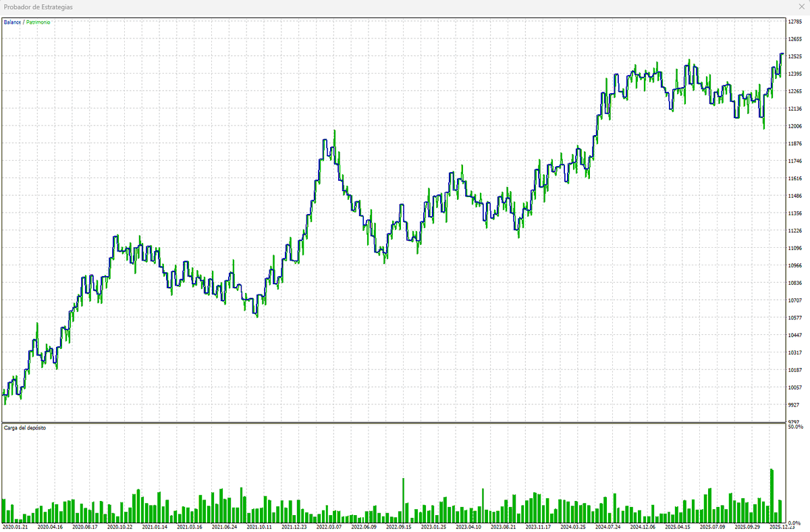The width and height of the screenshot is (810, 532).
Task: Click the 2021.10.11 date label
Action: (259, 527)
